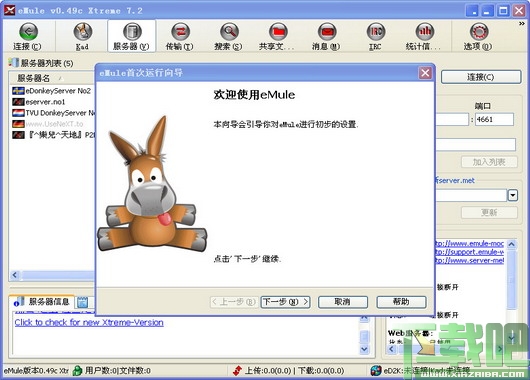Switch to the log tab beside server info
530x380 pixels.
pos(82,302)
